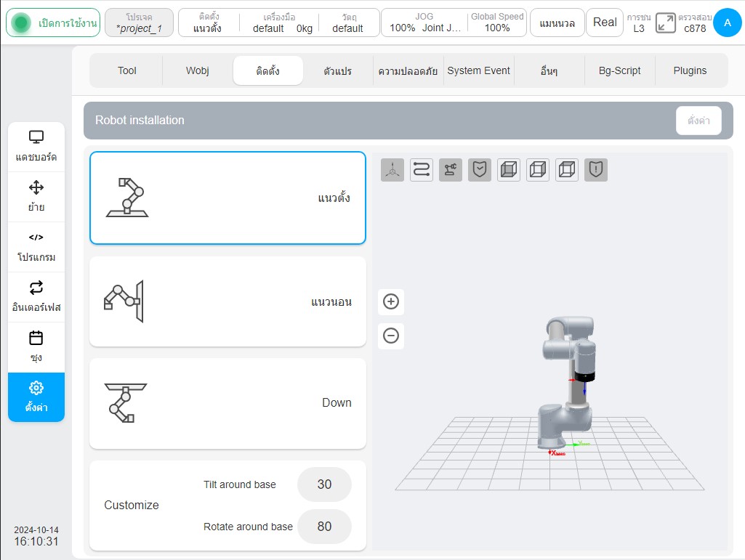Zoom in the 3D robot view
The width and height of the screenshot is (745, 560).
click(x=391, y=301)
